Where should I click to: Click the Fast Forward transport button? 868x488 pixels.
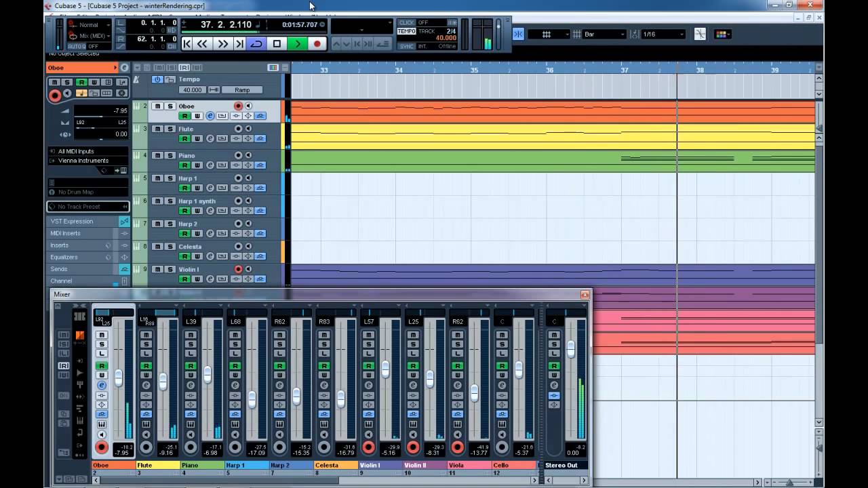pos(222,43)
